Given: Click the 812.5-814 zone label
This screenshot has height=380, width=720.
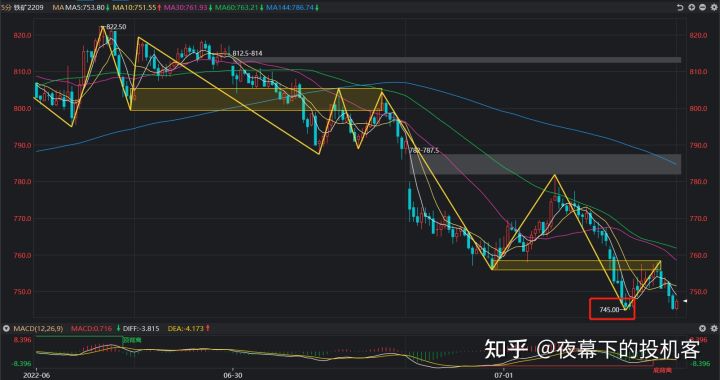Looking at the screenshot, I should click(247, 54).
